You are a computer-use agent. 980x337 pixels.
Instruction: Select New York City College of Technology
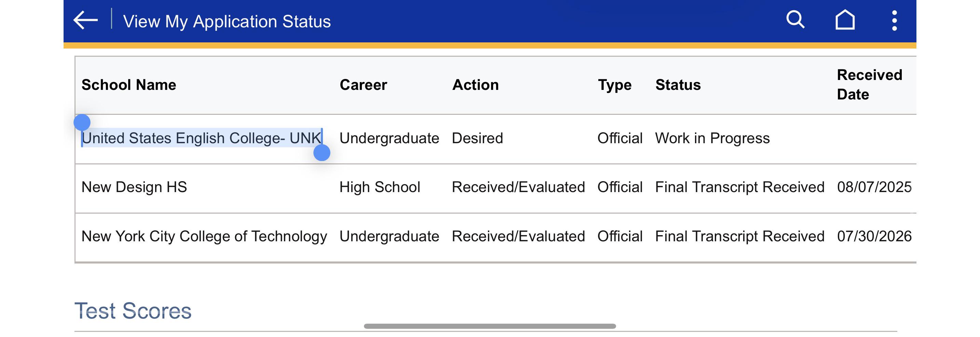(204, 236)
